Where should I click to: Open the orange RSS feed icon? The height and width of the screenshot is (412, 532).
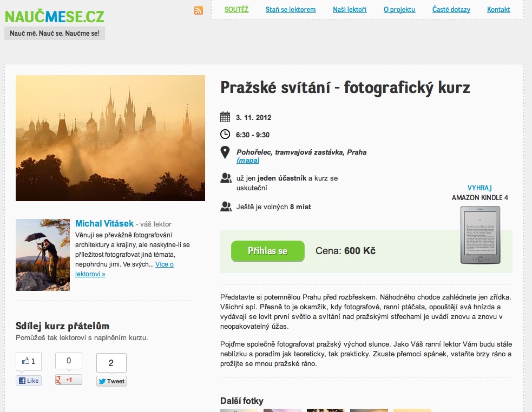point(199,10)
